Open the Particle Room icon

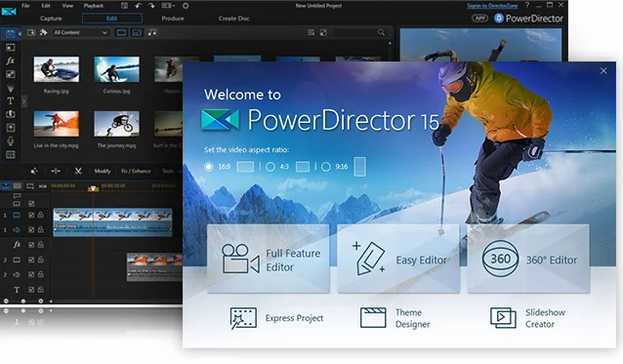pos(11,87)
